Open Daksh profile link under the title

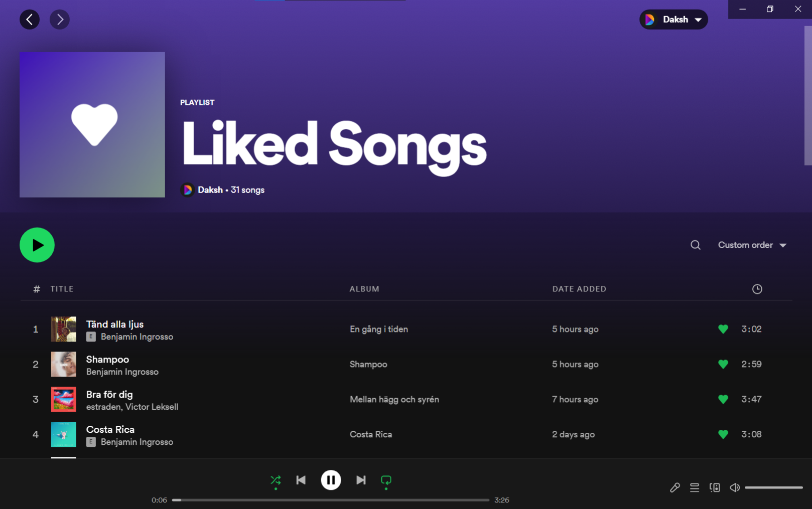tap(210, 190)
